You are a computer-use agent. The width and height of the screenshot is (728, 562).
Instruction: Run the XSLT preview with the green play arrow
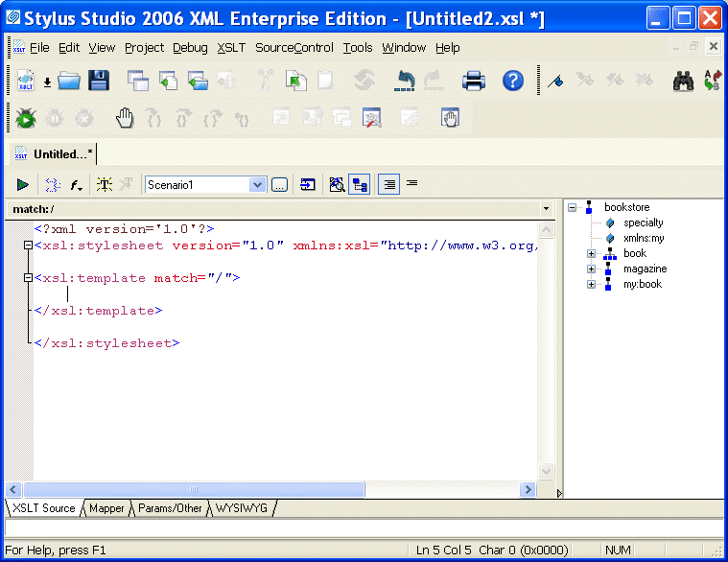tap(22, 185)
